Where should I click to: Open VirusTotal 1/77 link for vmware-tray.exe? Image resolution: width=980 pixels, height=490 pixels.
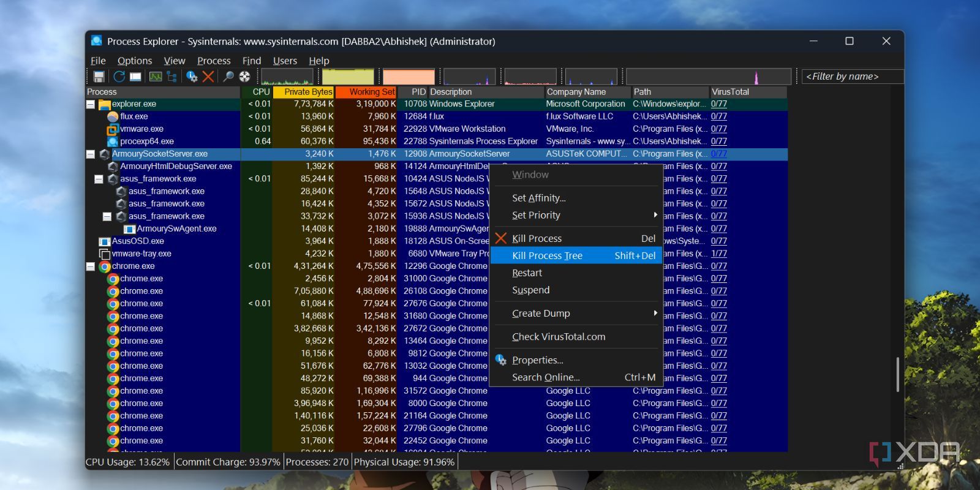tap(719, 254)
